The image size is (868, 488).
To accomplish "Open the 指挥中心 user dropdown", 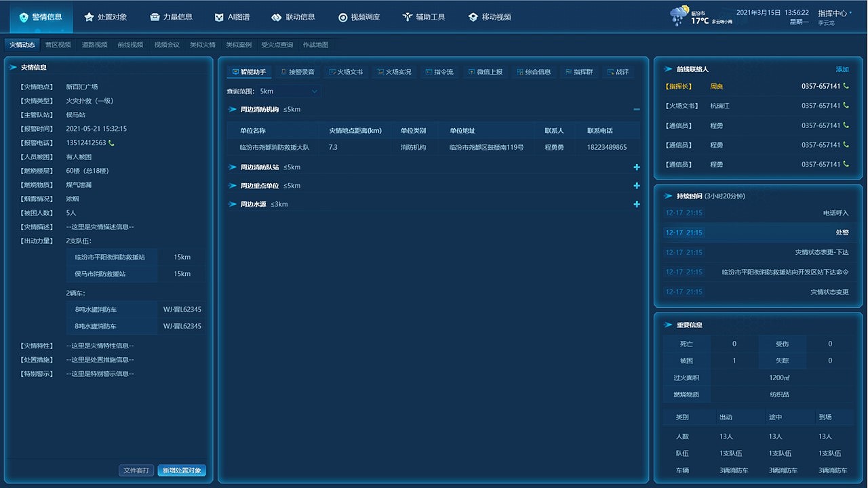I will (x=835, y=13).
